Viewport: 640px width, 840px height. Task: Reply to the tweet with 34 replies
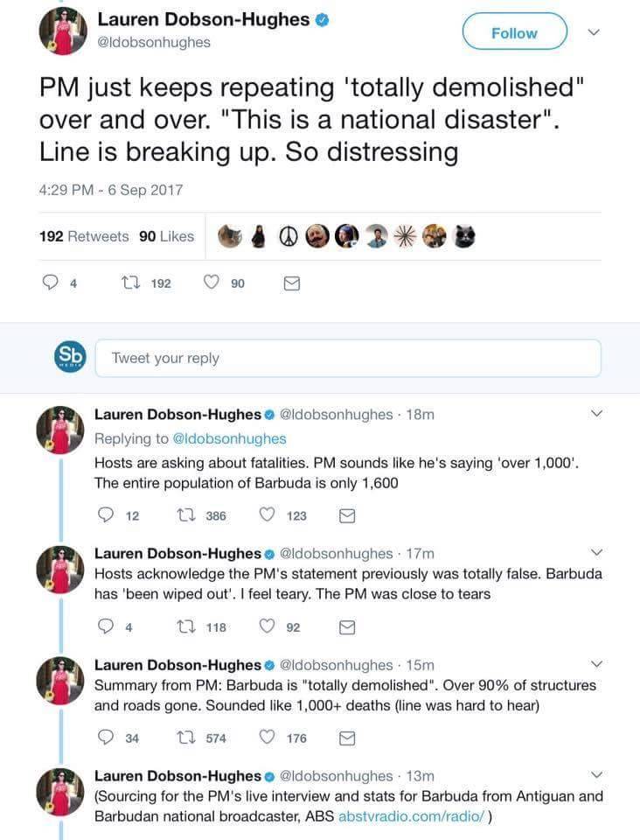[107, 738]
